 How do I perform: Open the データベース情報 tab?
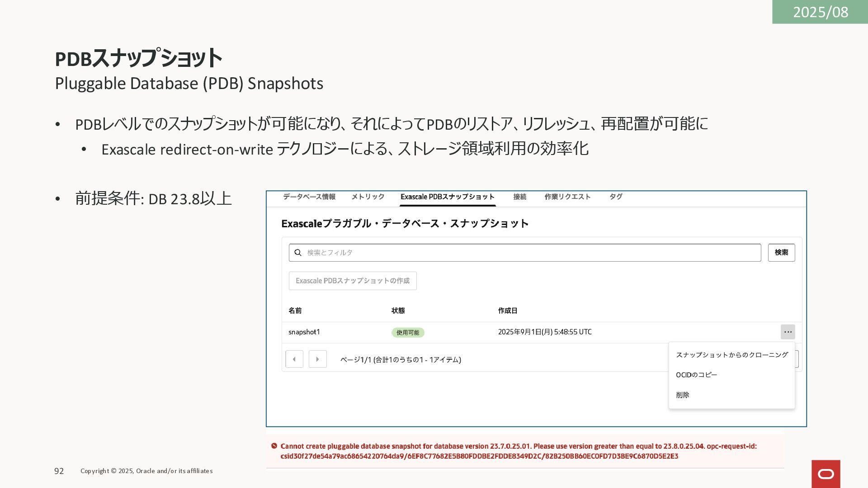pos(309,197)
